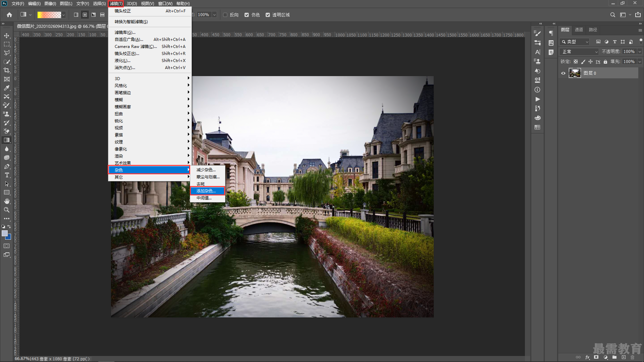Toggle lock transparent pixels
Viewport: 644px width, 362px height.
click(576, 62)
